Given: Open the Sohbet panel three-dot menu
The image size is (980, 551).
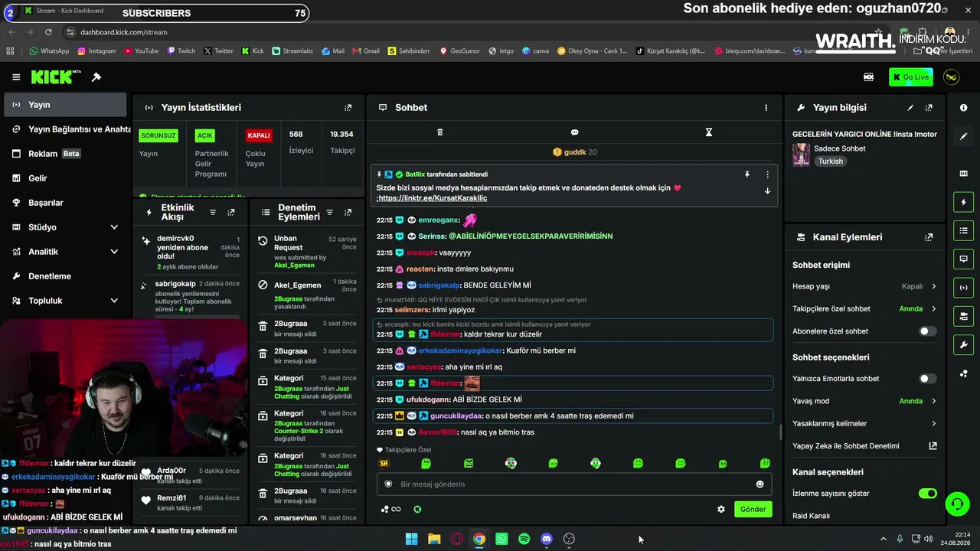Looking at the screenshot, I should (x=766, y=108).
